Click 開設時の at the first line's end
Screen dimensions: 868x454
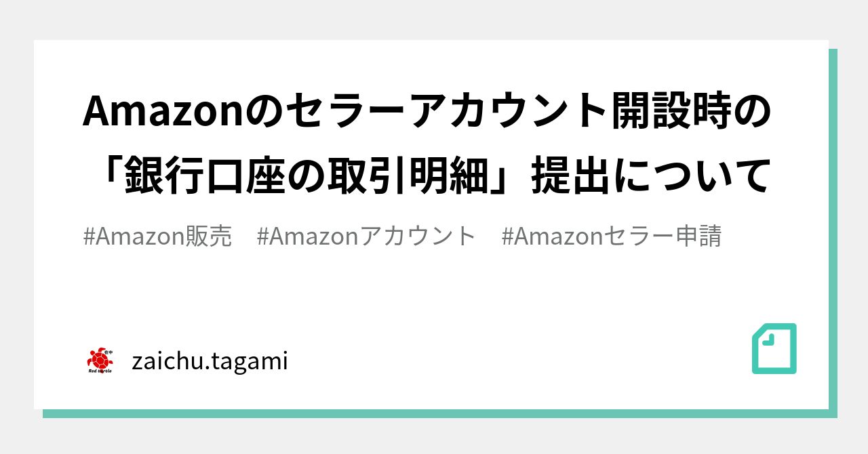[672, 112]
